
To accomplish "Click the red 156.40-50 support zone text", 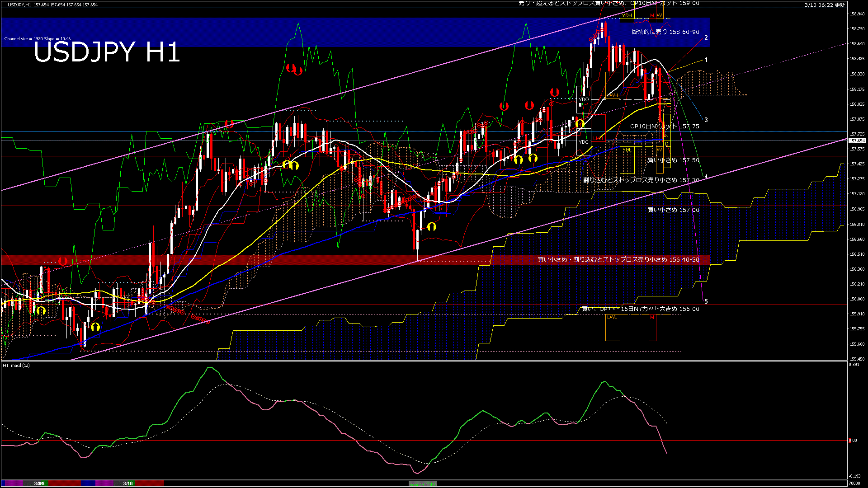I will [618, 260].
